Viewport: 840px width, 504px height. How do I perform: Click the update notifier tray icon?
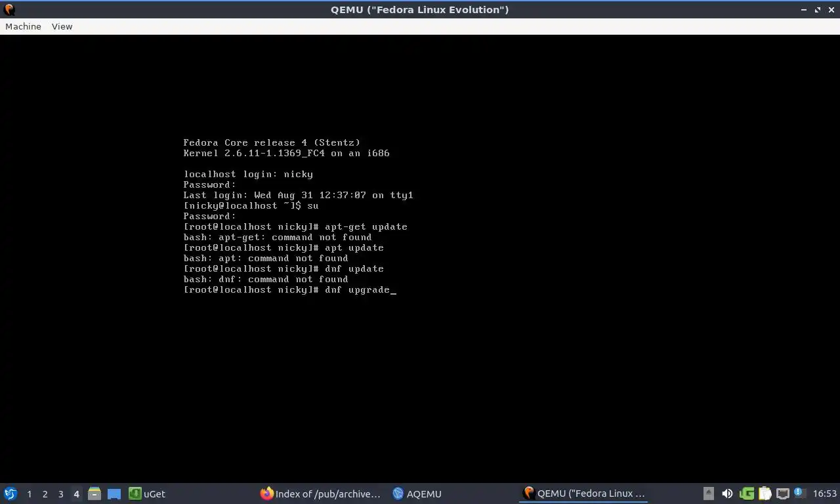[799, 493]
